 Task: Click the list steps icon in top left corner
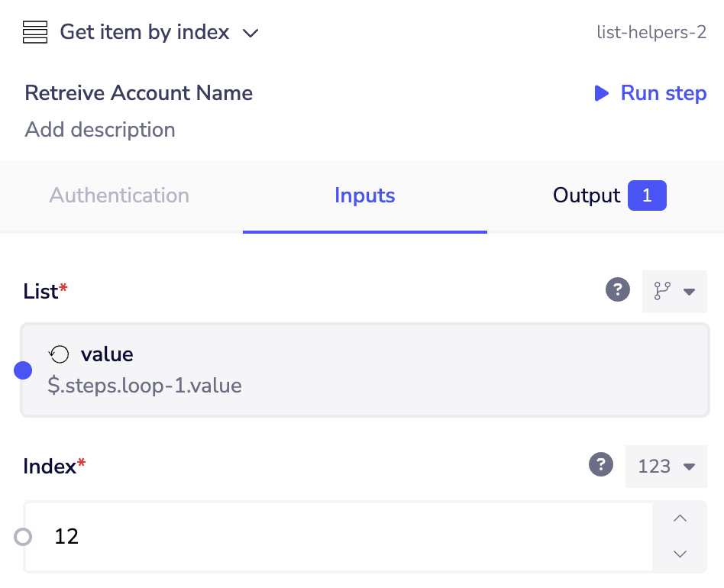pyautogui.click(x=35, y=32)
